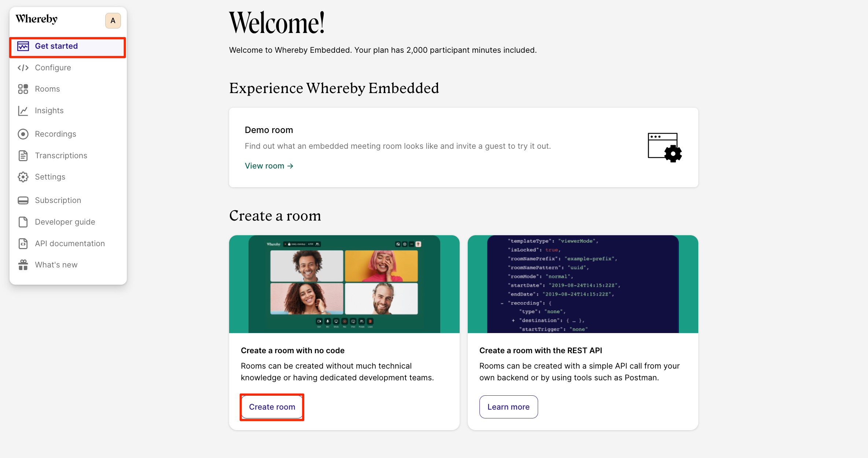The height and width of the screenshot is (458, 868).
Task: Click the Subscription card icon
Action: tap(23, 200)
